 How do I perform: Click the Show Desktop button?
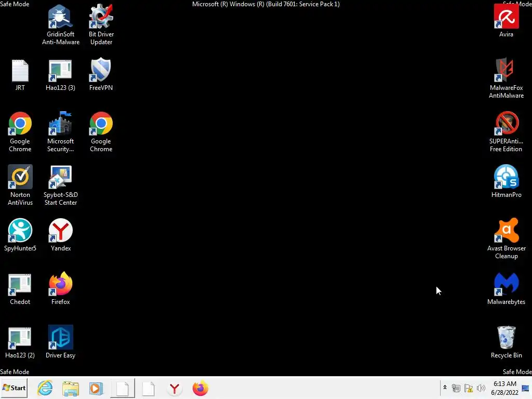coord(526,388)
